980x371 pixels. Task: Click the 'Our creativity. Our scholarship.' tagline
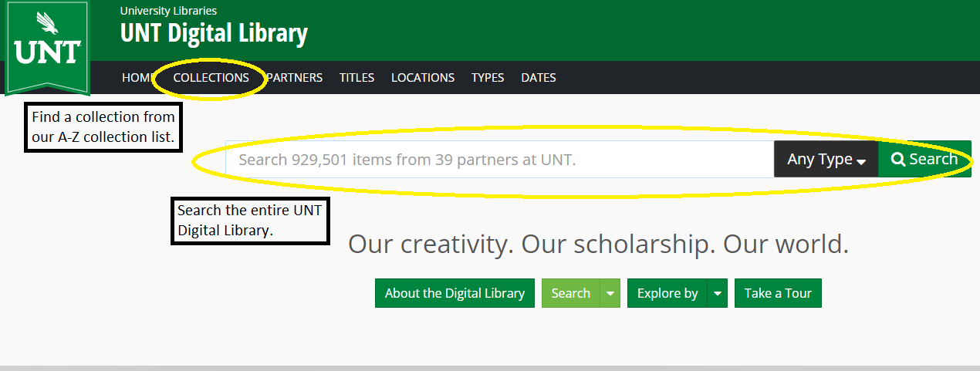tap(598, 244)
